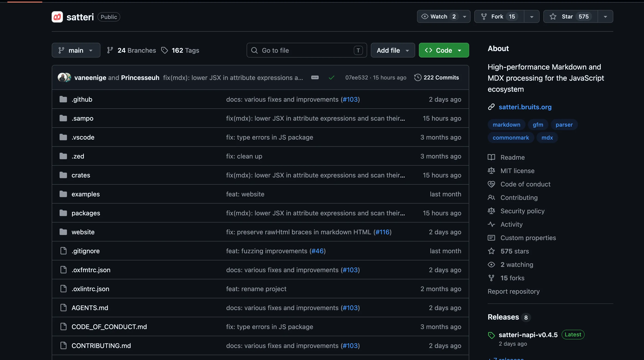Select the gfm topic tag
The width and height of the screenshot is (644, 360).
[538, 125]
